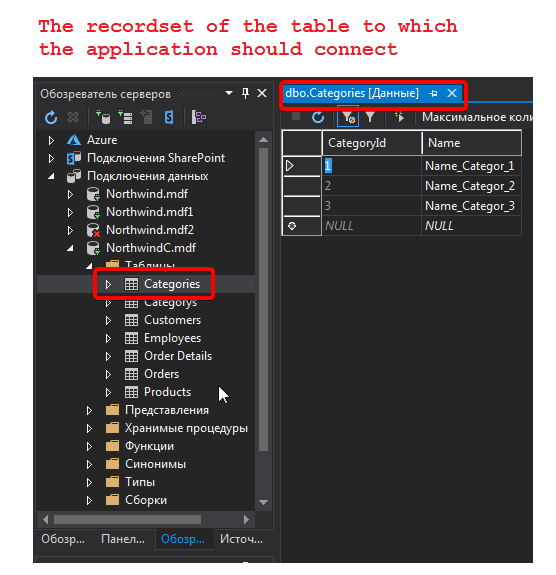Viewport: 556px width, 575px height.
Task: Pin the dbo.Categories tab
Action: tap(433, 94)
